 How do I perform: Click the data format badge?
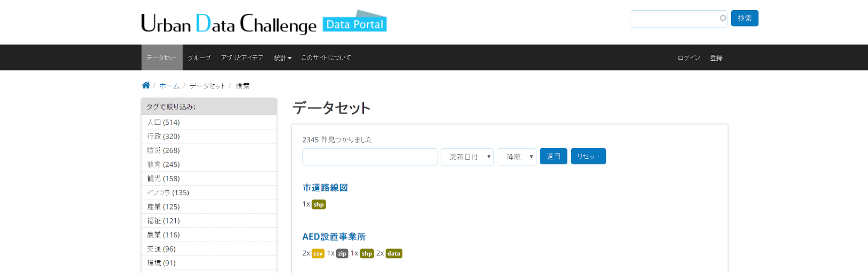[x=394, y=254]
